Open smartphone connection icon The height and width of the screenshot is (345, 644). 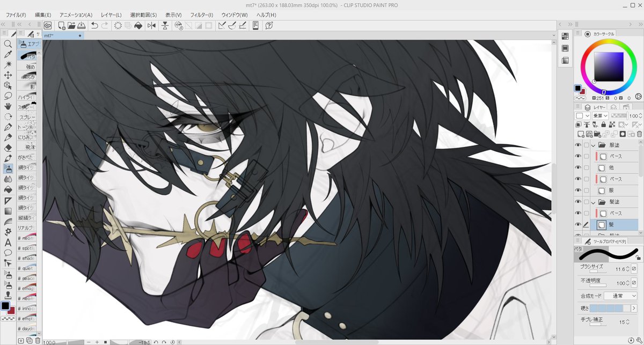pos(255,25)
